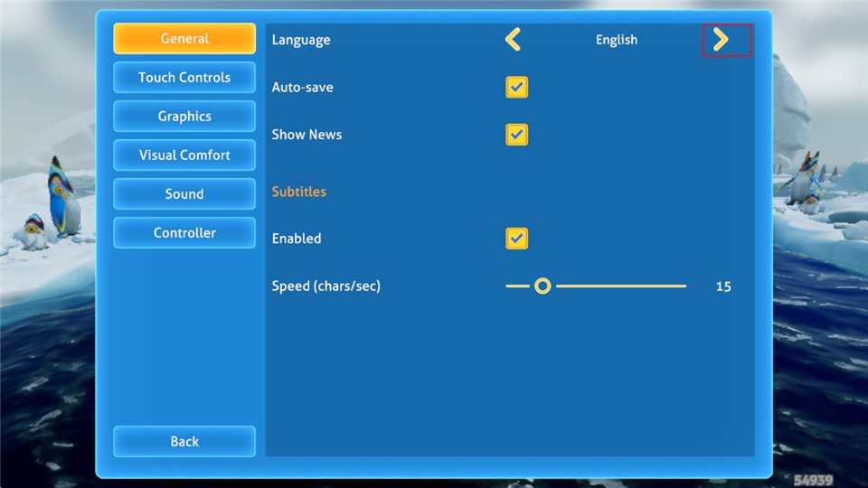The width and height of the screenshot is (868, 488).
Task: Uncheck the Subtitles Enabled checkbox
Action: [516, 239]
